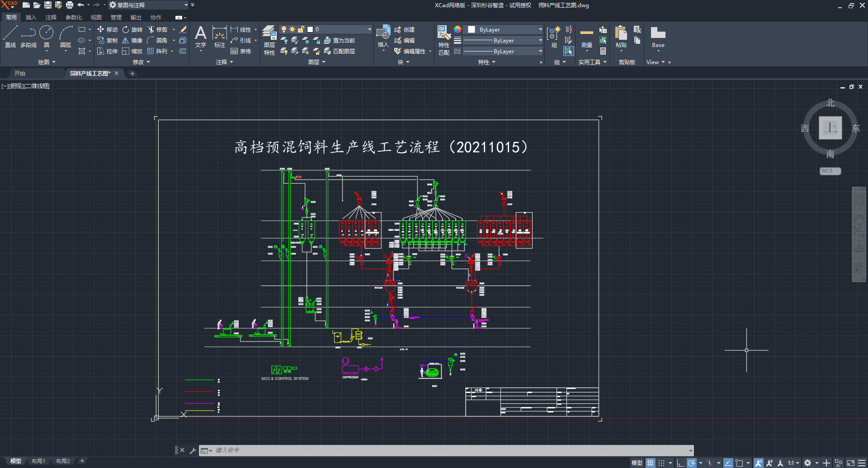This screenshot has height=468, width=868.
Task: Toggle polar tracking in status bar
Action: click(x=691, y=463)
